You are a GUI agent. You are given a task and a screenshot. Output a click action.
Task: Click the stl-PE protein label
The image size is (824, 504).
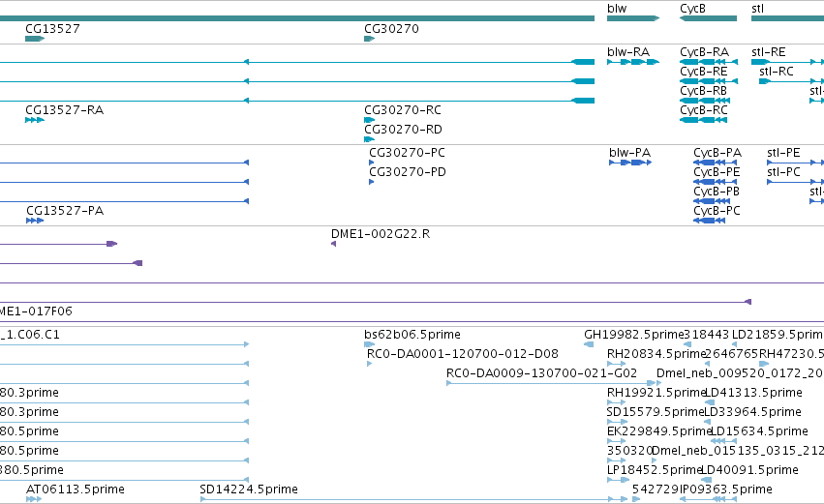pyautogui.click(x=783, y=153)
